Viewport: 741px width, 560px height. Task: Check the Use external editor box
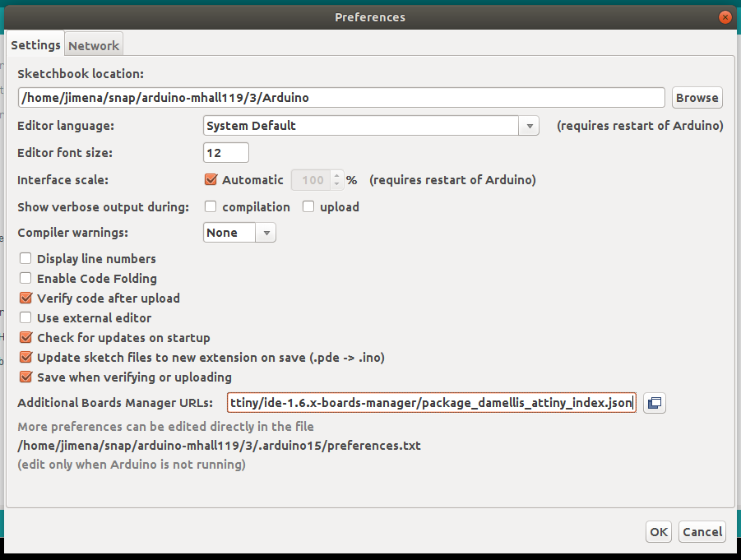[x=25, y=317]
